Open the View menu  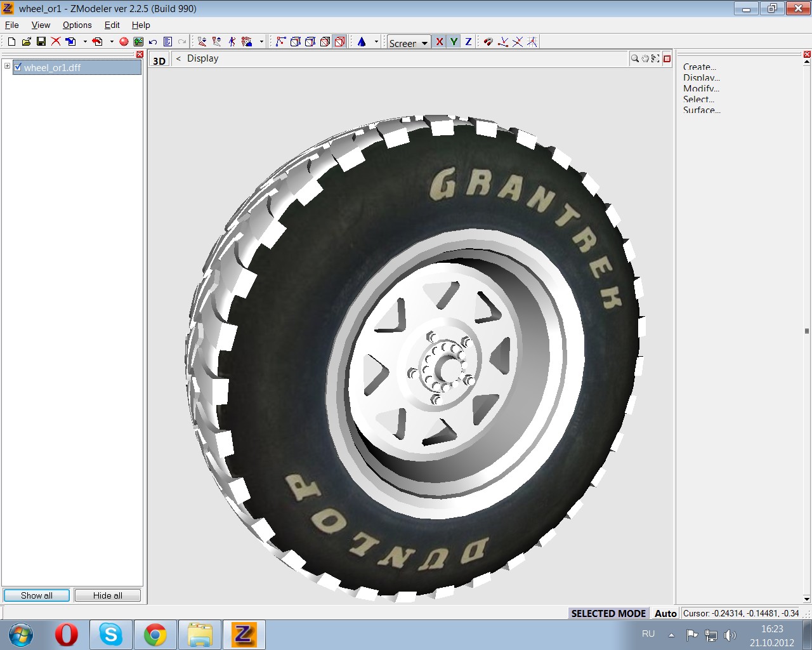pyautogui.click(x=41, y=25)
